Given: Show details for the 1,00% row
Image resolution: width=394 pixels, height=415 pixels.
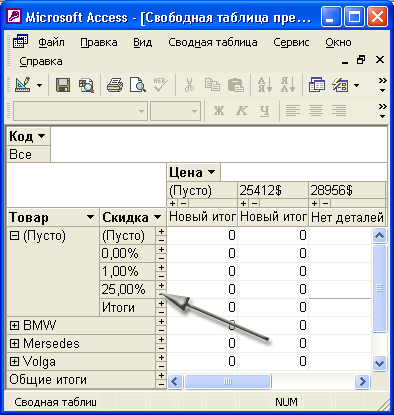Looking at the screenshot, I should (161, 268).
